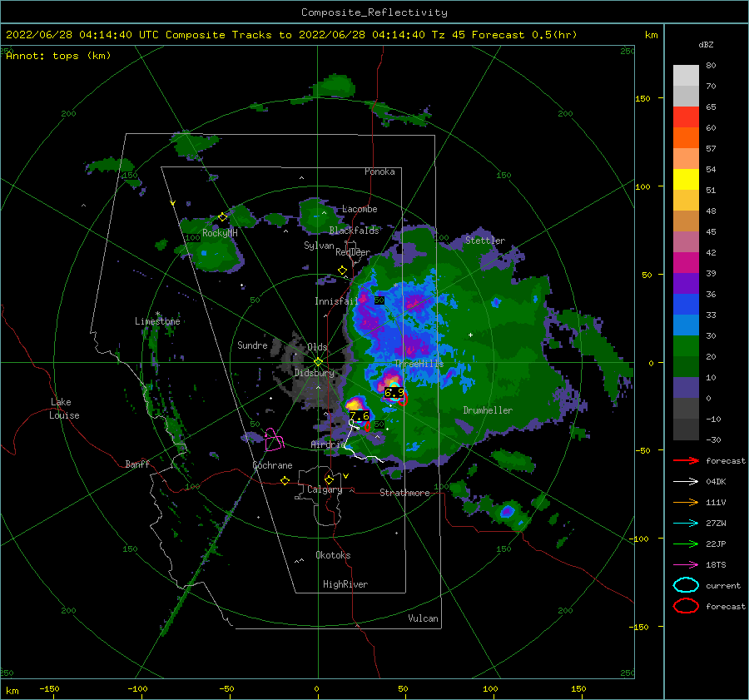Click the Banff town label

pos(137,464)
